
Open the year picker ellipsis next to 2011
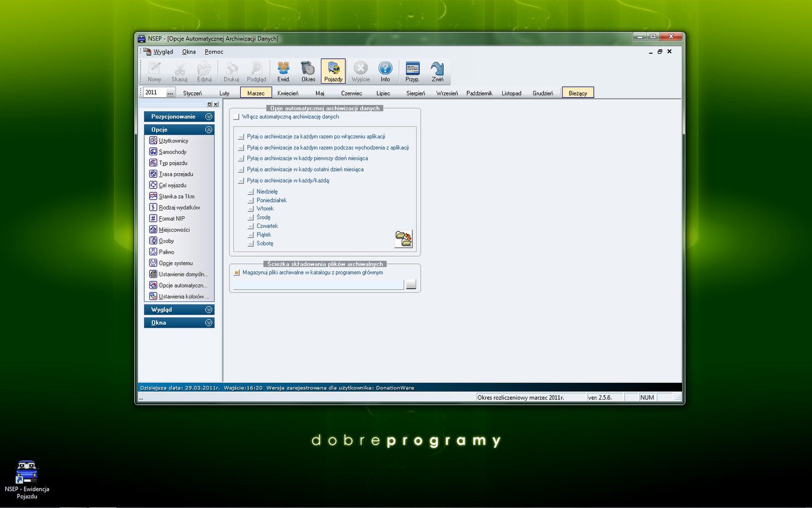tap(170, 93)
